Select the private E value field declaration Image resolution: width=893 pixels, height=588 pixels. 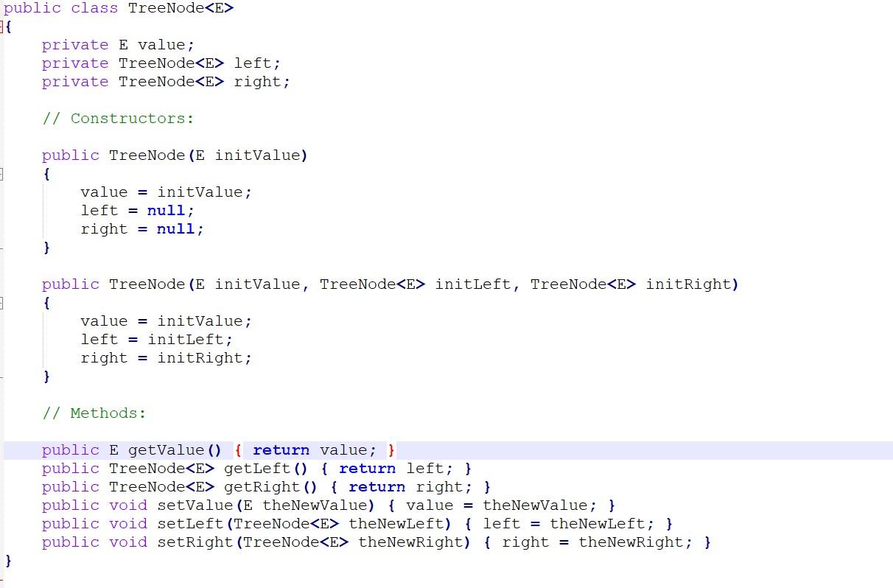118,44
